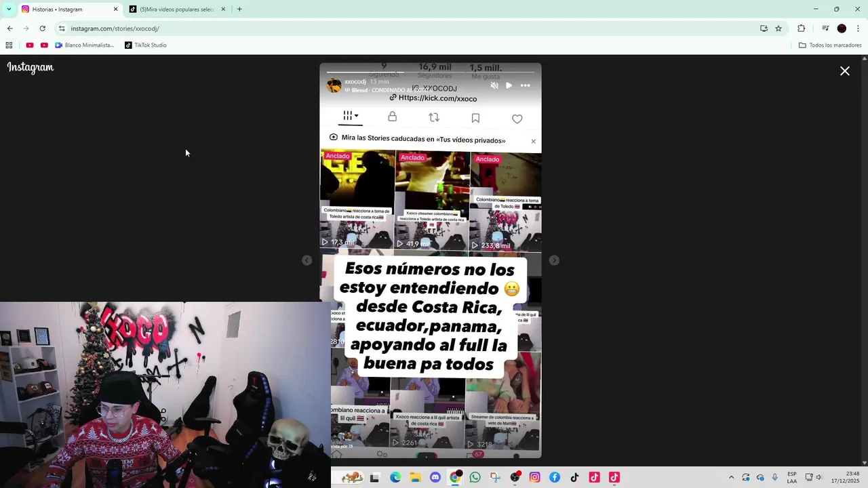Click the Instagram logo
The width and height of the screenshot is (868, 488).
[x=31, y=67]
